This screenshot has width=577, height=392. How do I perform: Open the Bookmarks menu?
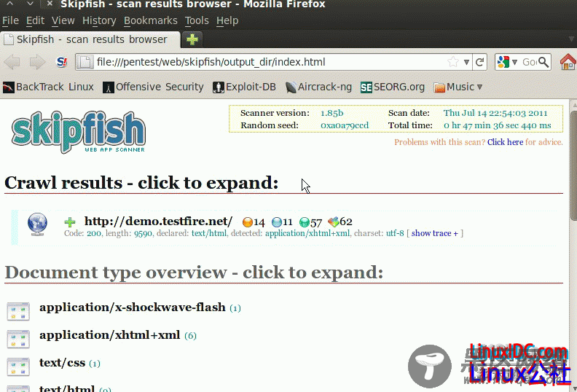click(x=151, y=20)
